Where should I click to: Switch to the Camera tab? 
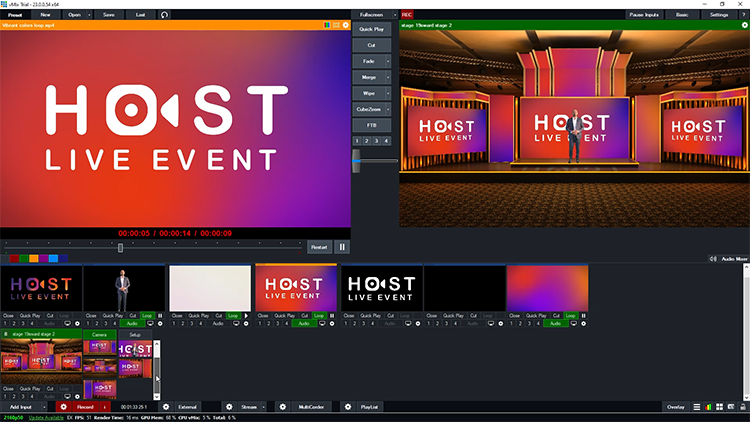[101, 334]
